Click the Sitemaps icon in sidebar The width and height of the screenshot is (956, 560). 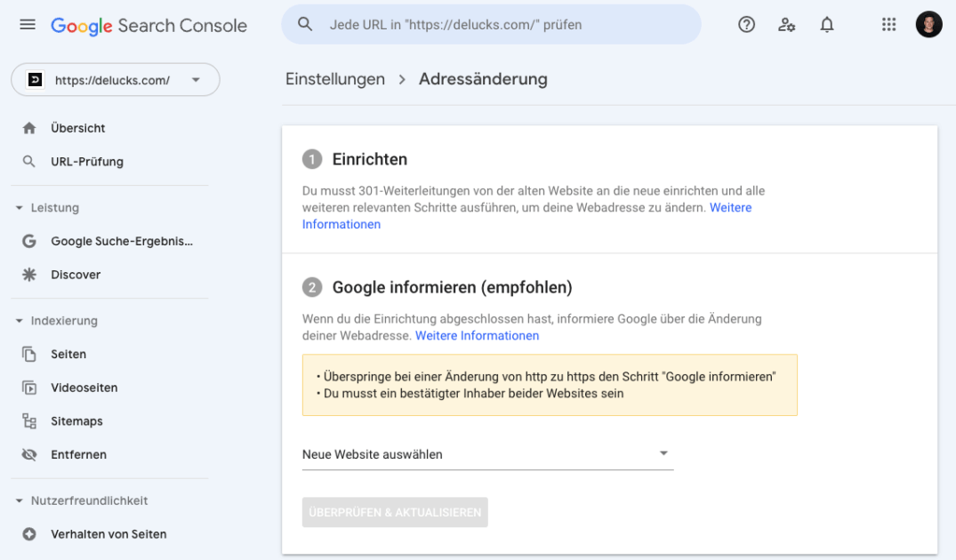[29, 421]
